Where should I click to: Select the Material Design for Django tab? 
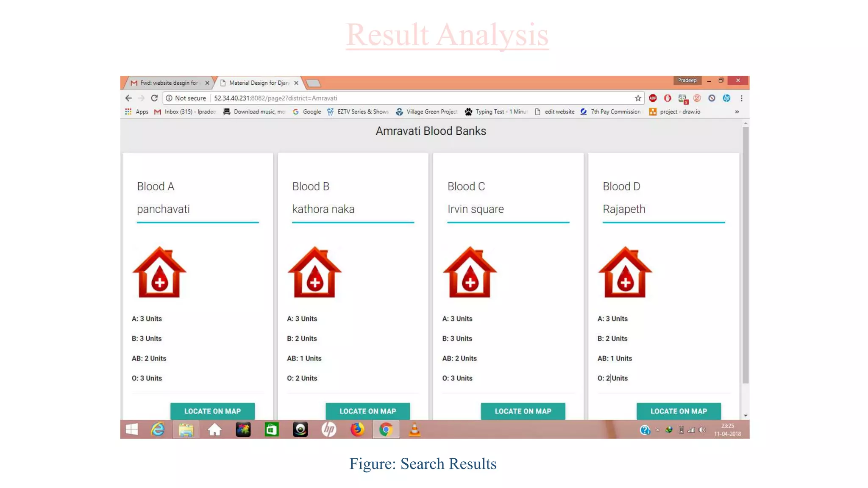pyautogui.click(x=259, y=83)
